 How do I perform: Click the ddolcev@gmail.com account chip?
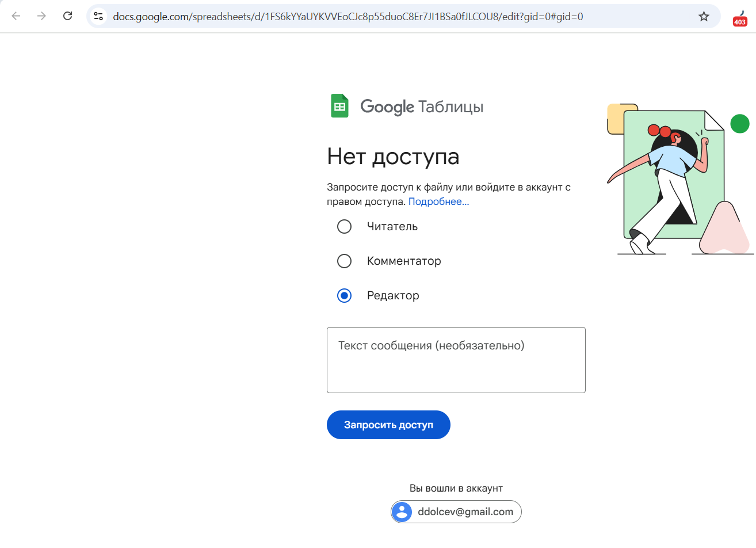[456, 512]
